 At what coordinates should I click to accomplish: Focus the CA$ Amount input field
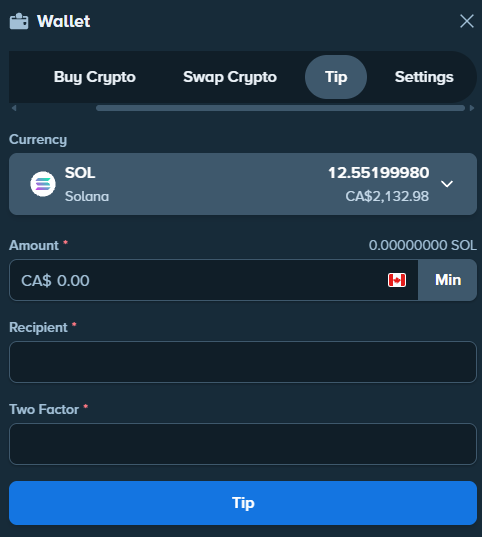coord(214,280)
